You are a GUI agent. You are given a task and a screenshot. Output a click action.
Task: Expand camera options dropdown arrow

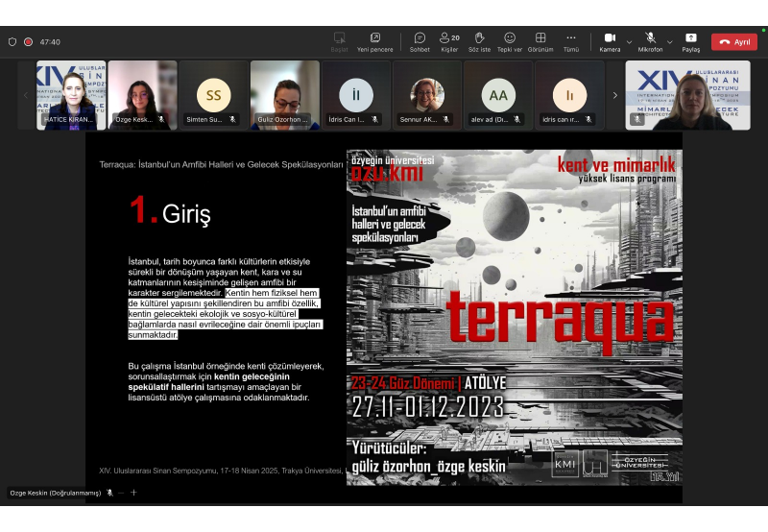[630, 42]
